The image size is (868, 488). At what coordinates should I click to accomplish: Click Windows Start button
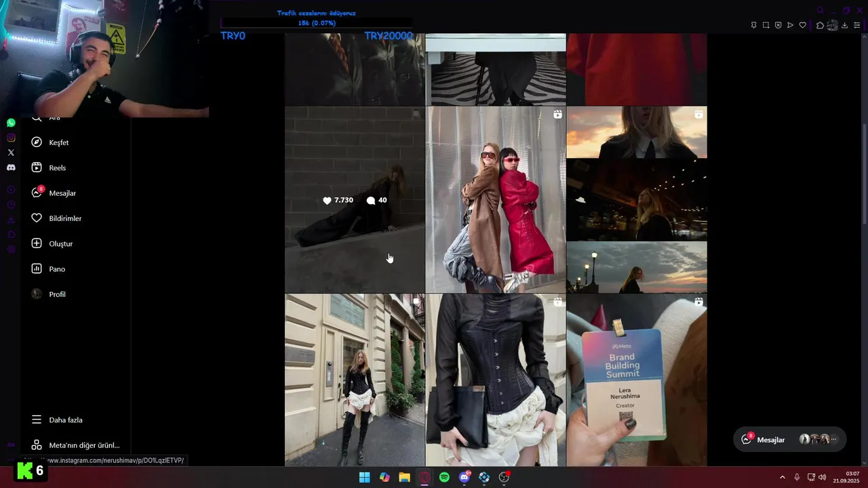click(x=364, y=477)
